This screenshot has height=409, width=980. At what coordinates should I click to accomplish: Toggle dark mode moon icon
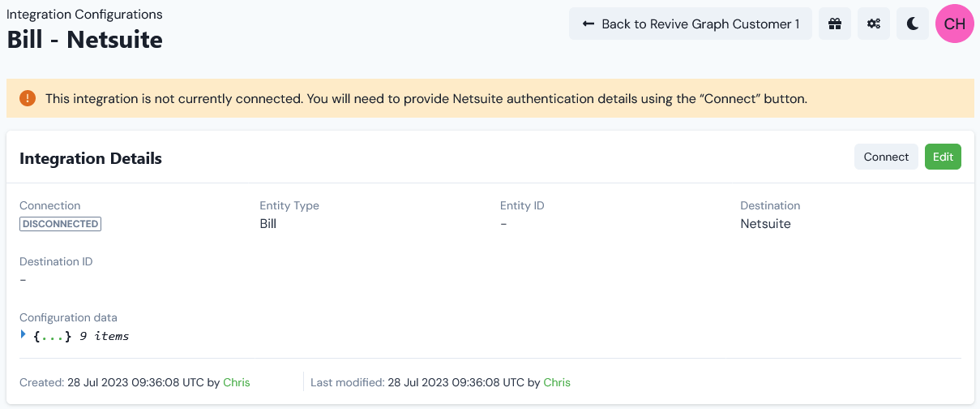pyautogui.click(x=913, y=24)
